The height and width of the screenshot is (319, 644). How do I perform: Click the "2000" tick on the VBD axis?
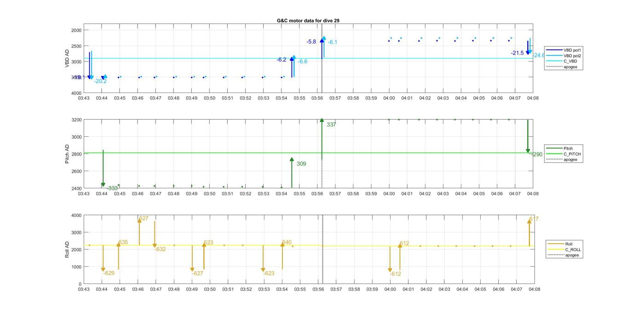pos(76,30)
